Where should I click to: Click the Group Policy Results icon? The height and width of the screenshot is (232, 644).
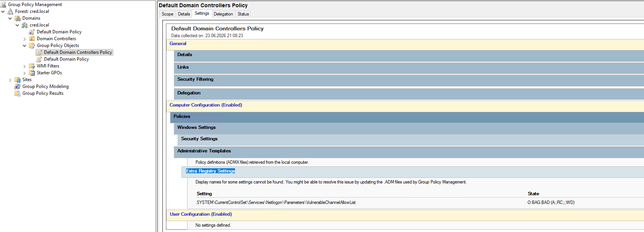(17, 93)
